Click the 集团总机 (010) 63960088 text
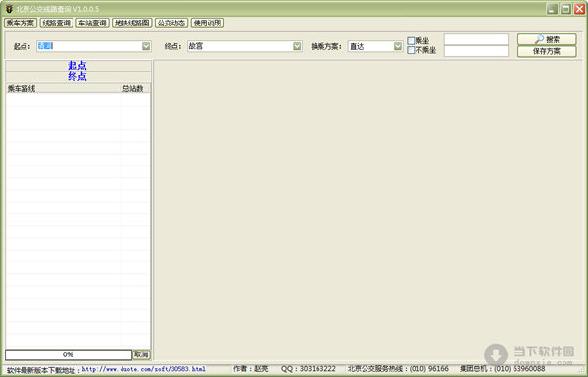588x377 pixels. point(503,369)
